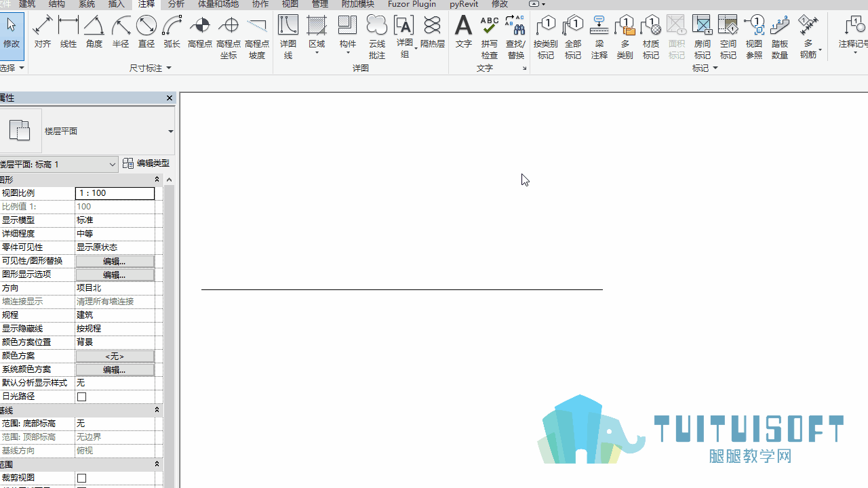Pick the 半径 radial dimension tool
Screen dimensions: 868x488
(x=121, y=32)
